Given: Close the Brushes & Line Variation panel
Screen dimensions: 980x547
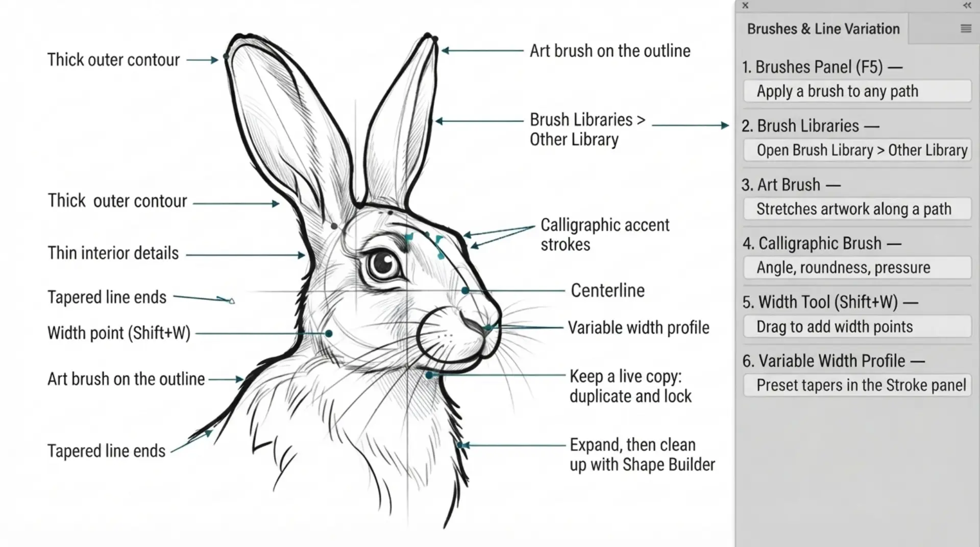Looking at the screenshot, I should point(745,6).
